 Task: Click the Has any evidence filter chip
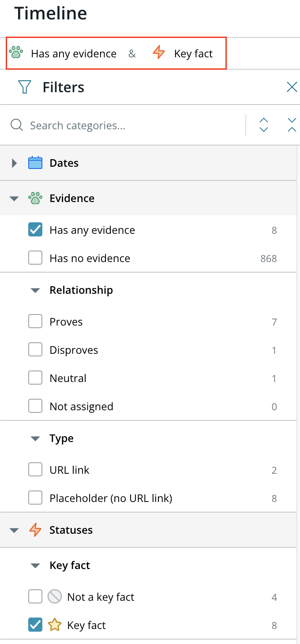coord(63,53)
